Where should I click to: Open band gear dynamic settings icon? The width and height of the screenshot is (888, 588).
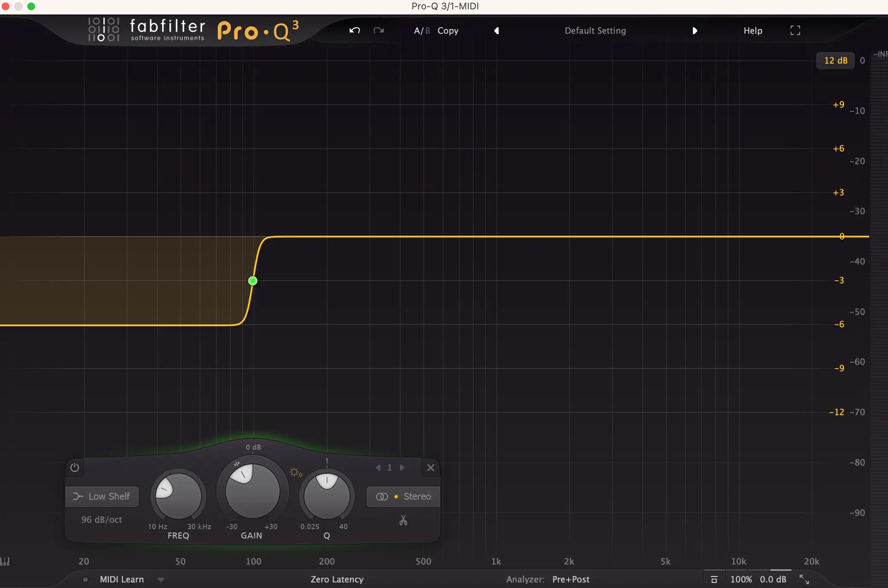click(296, 472)
